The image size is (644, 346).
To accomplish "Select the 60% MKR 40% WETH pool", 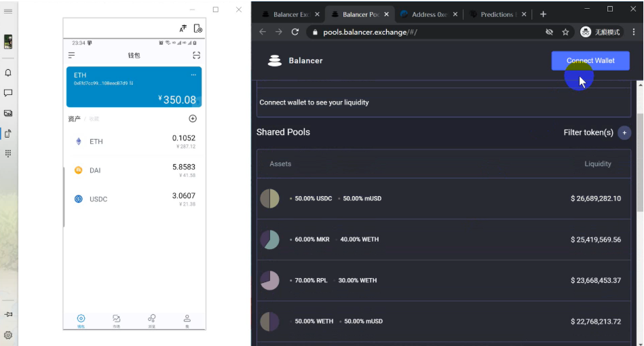I will coord(444,239).
